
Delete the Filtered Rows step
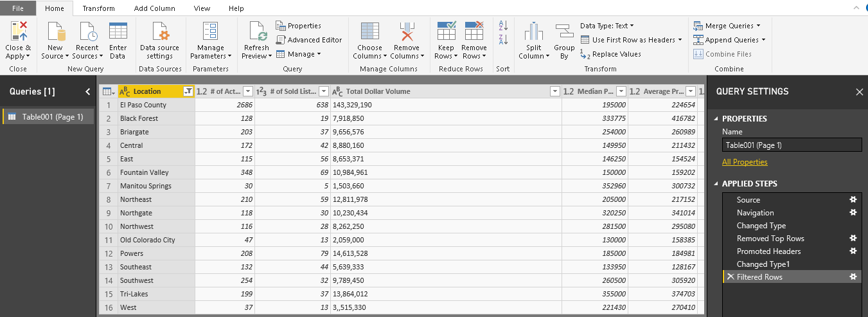pos(731,277)
